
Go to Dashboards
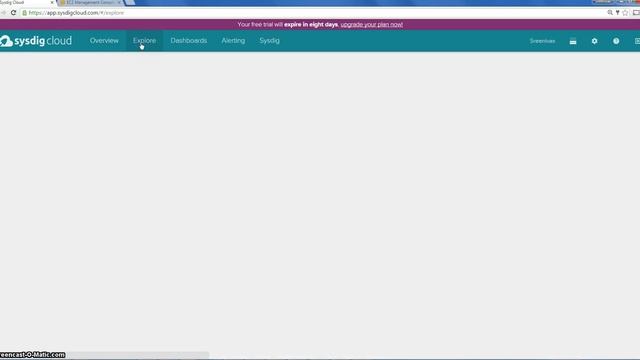(x=189, y=41)
